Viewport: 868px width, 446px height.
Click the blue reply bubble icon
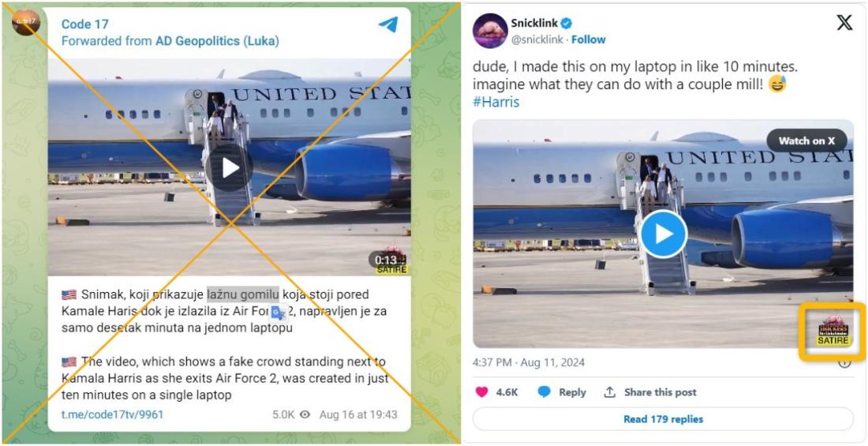544,392
